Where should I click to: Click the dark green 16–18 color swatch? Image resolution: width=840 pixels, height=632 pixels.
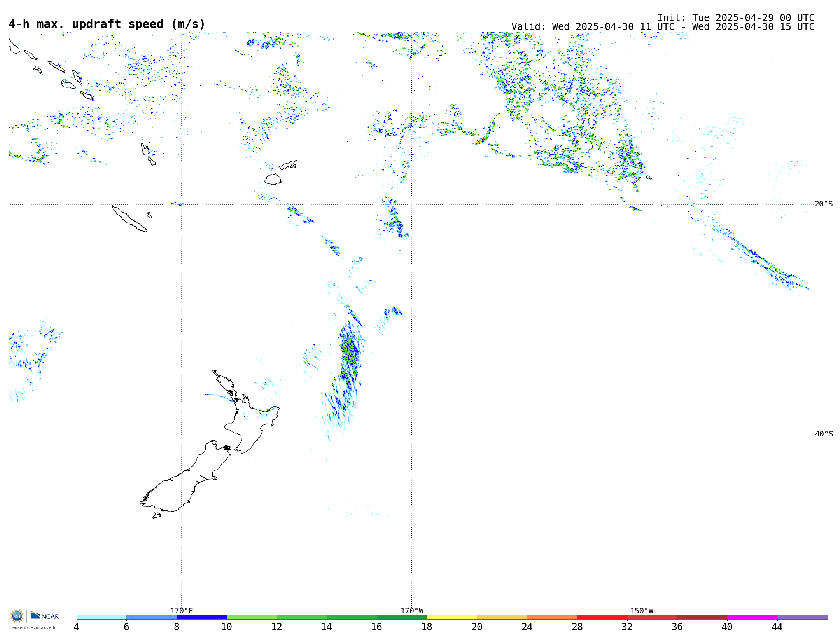click(x=402, y=617)
